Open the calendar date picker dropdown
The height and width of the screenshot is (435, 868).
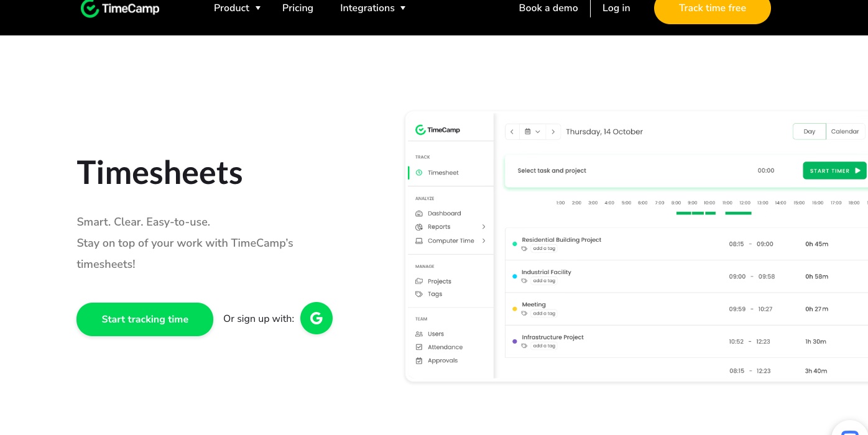(x=532, y=132)
